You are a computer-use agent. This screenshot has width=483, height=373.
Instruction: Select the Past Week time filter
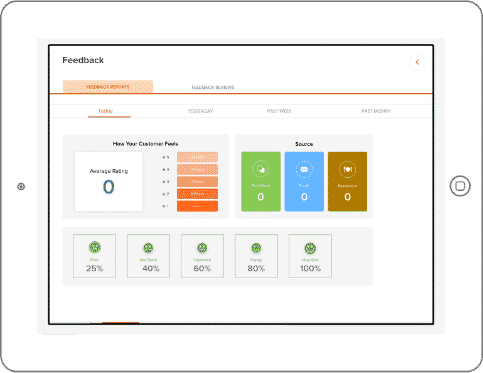(279, 111)
